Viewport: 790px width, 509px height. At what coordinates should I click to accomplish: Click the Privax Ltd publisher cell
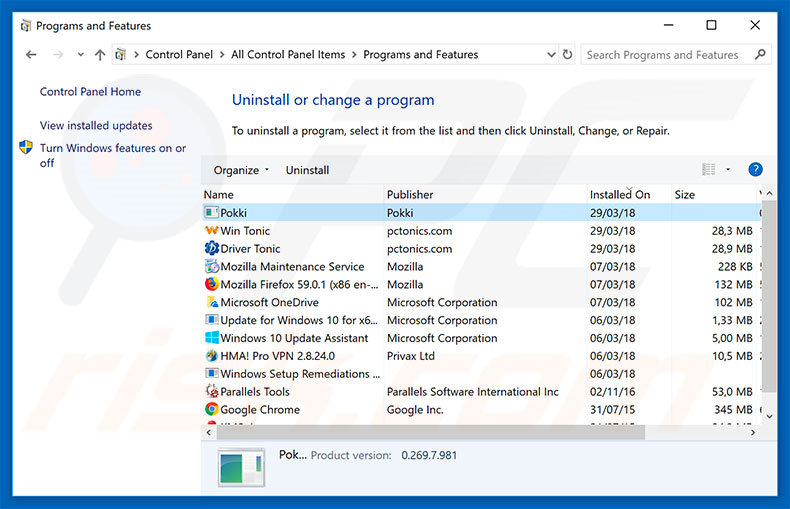[x=411, y=356]
